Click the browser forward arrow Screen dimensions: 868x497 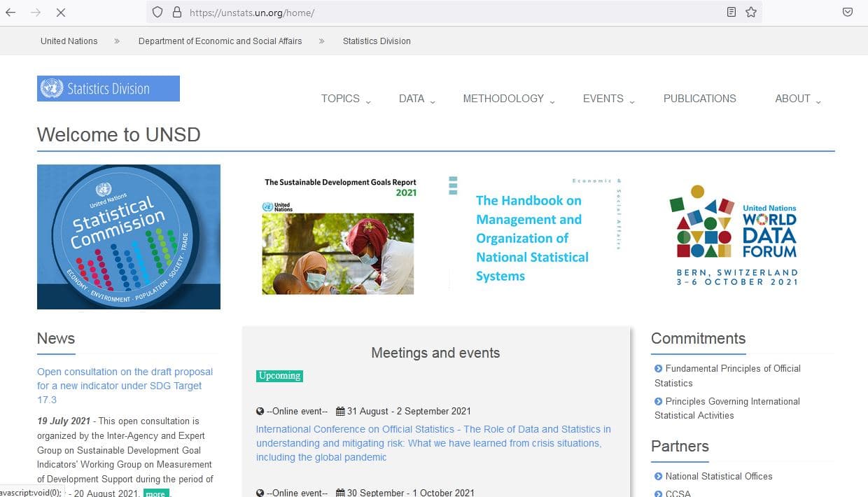35,12
